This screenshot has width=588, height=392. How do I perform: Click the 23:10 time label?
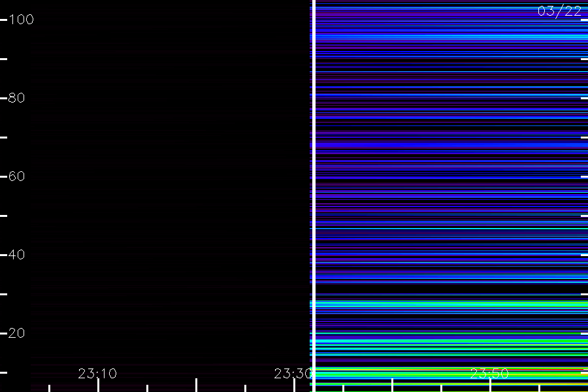click(x=97, y=374)
